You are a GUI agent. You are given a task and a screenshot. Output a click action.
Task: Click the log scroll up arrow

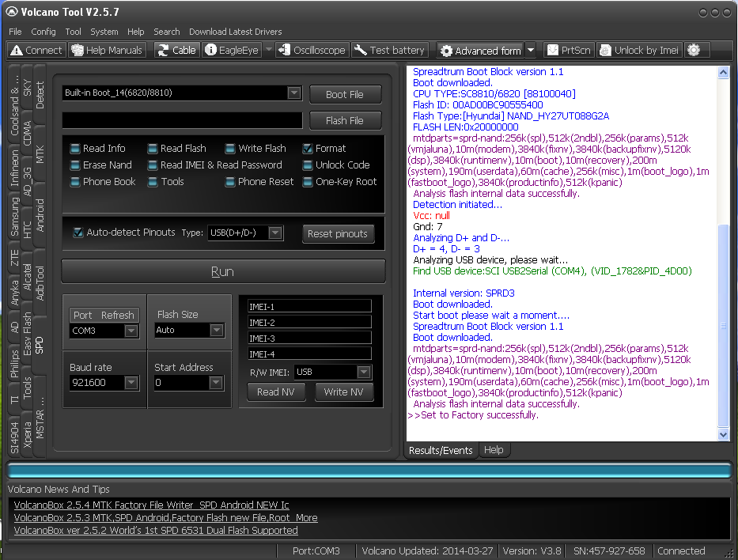pyautogui.click(x=724, y=72)
